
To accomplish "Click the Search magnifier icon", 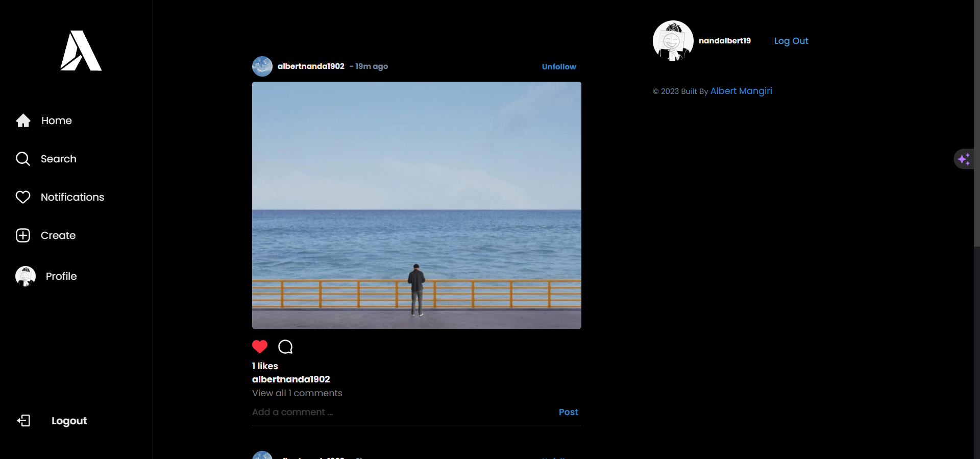I will point(23,159).
